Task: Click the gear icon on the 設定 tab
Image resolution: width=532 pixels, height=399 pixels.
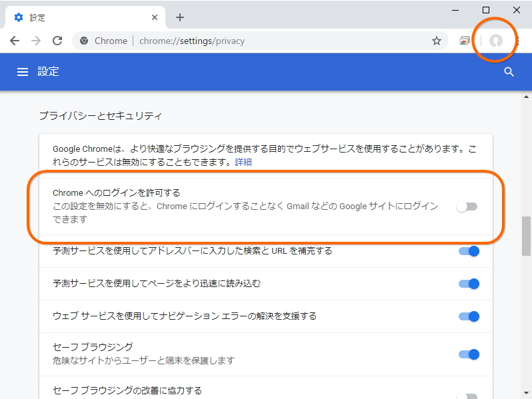Action: pos(19,17)
